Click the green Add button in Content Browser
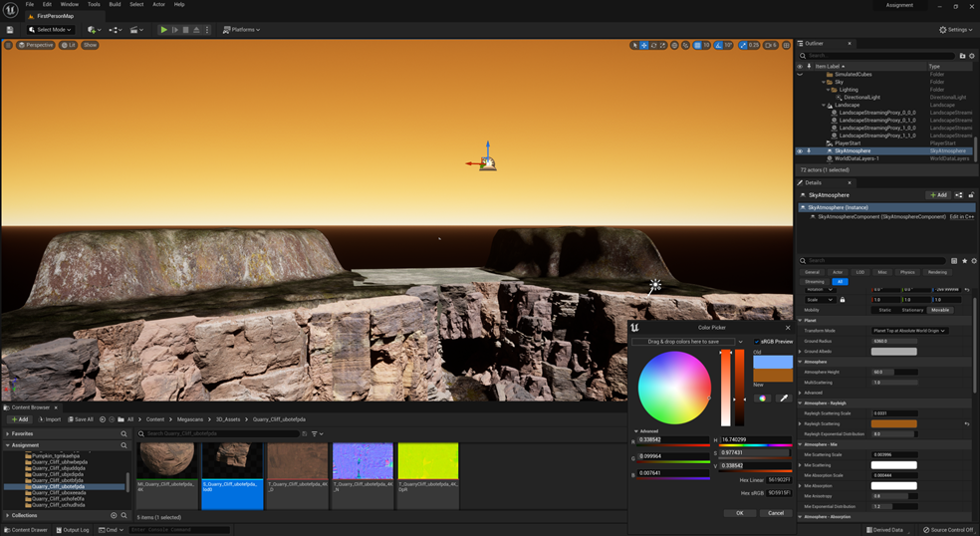 tap(18, 419)
